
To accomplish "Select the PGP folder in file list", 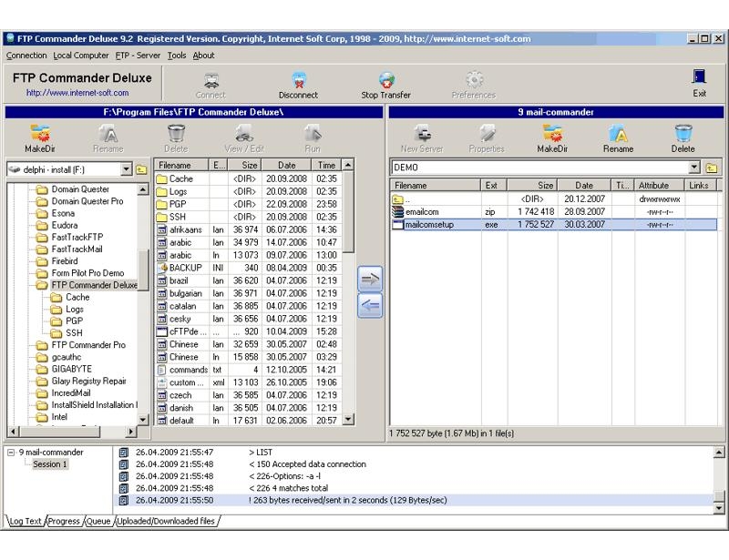I will [249, 204].
